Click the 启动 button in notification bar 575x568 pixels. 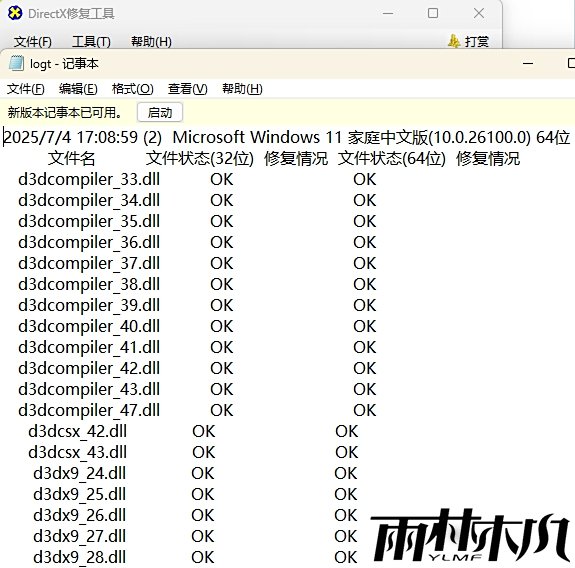(160, 113)
